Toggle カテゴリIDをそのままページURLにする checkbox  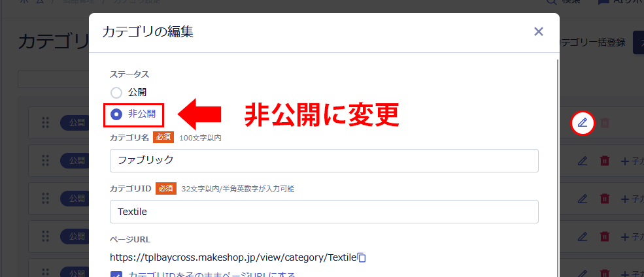click(x=116, y=274)
